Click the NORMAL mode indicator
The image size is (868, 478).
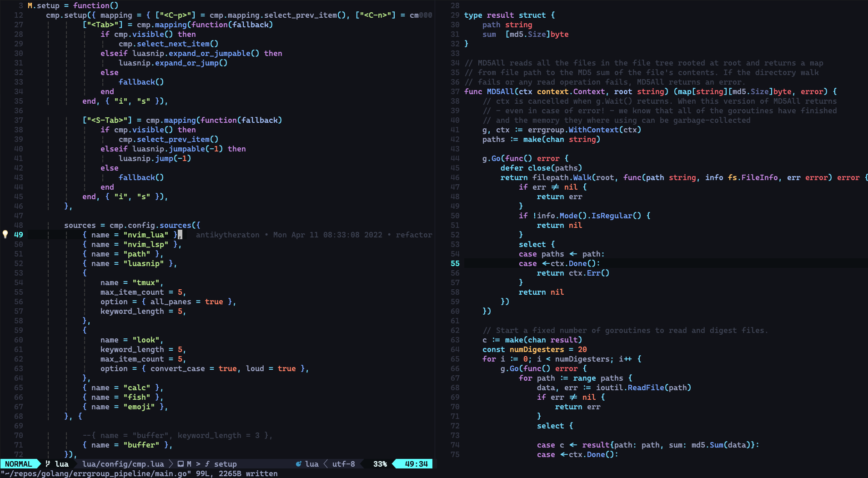[x=19, y=464]
